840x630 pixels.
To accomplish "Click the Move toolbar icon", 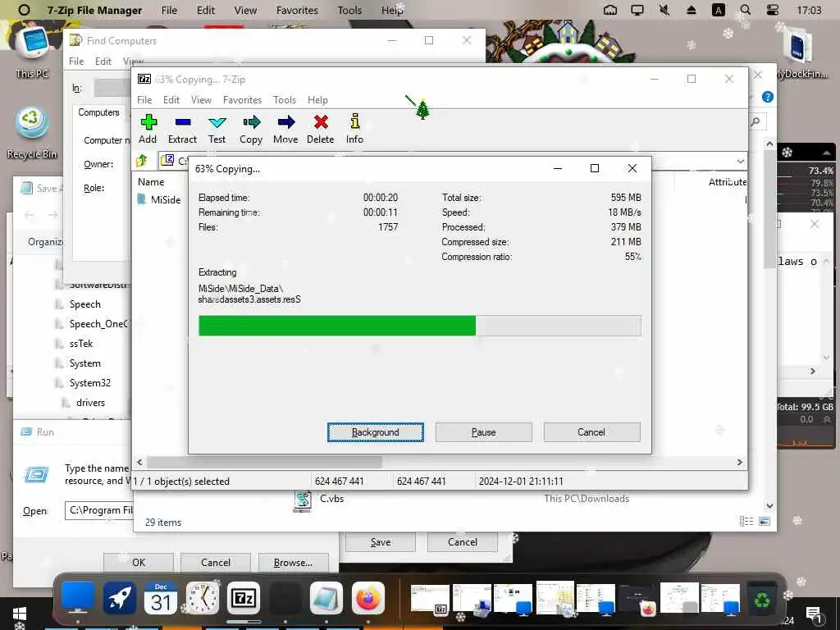I will 285,129.
